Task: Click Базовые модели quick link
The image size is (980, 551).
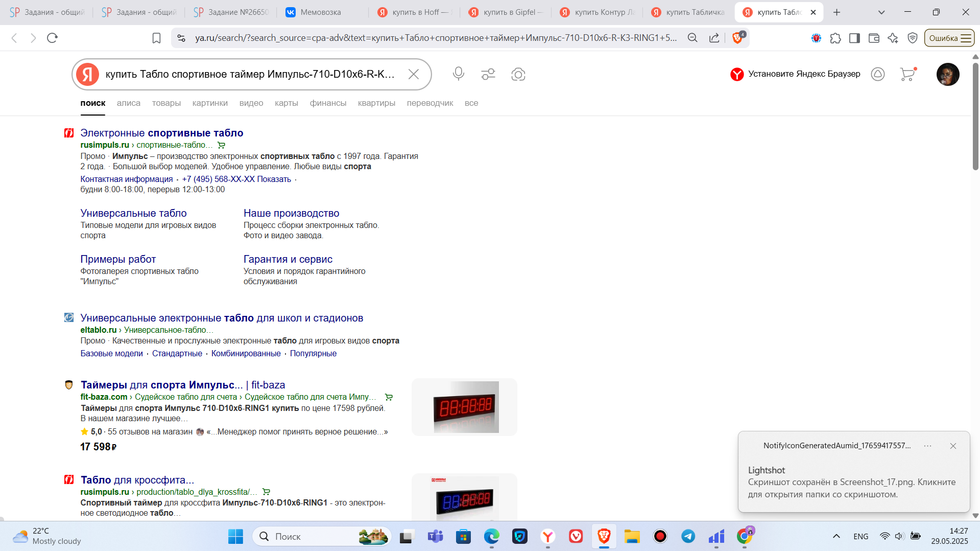Action: click(x=112, y=354)
